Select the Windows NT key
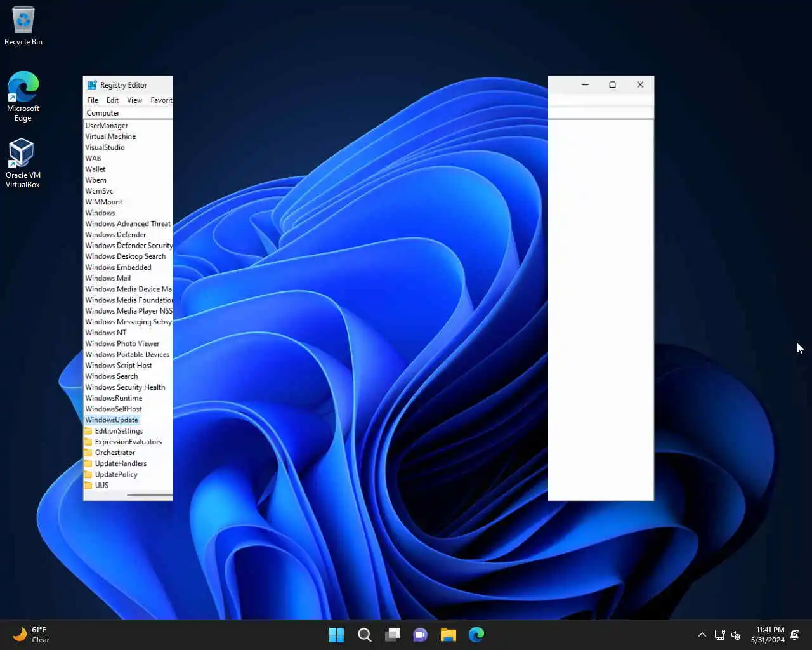 (x=106, y=333)
